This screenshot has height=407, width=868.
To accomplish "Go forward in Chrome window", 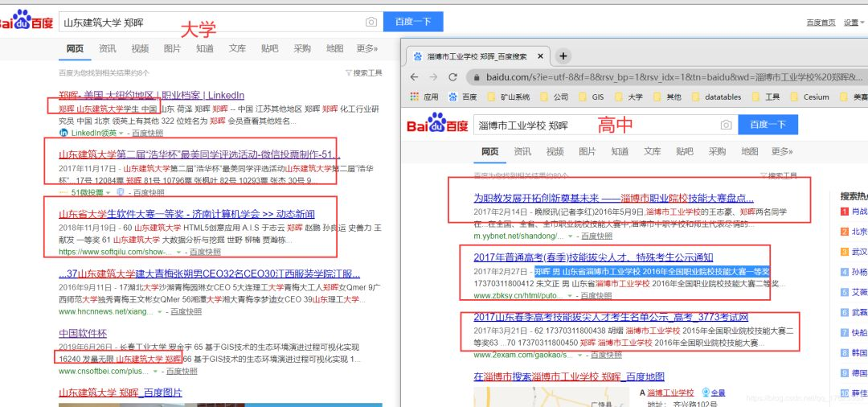I will (433, 77).
